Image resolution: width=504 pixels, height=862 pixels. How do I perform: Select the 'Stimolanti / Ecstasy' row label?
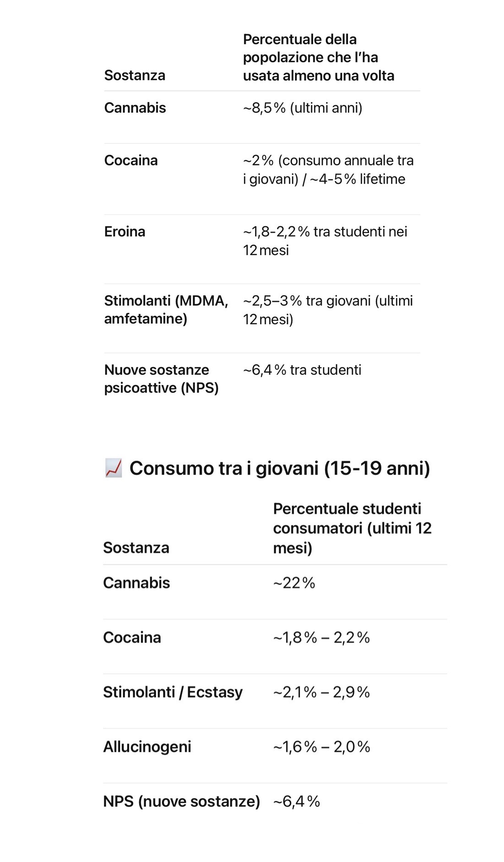(x=173, y=692)
